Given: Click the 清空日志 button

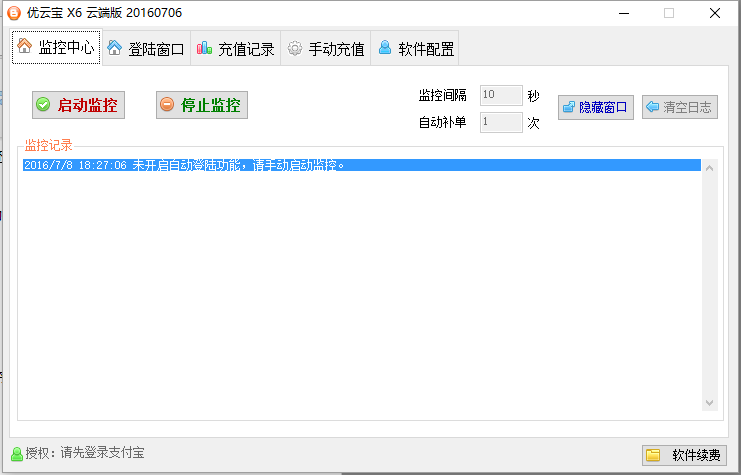Looking at the screenshot, I should [680, 107].
